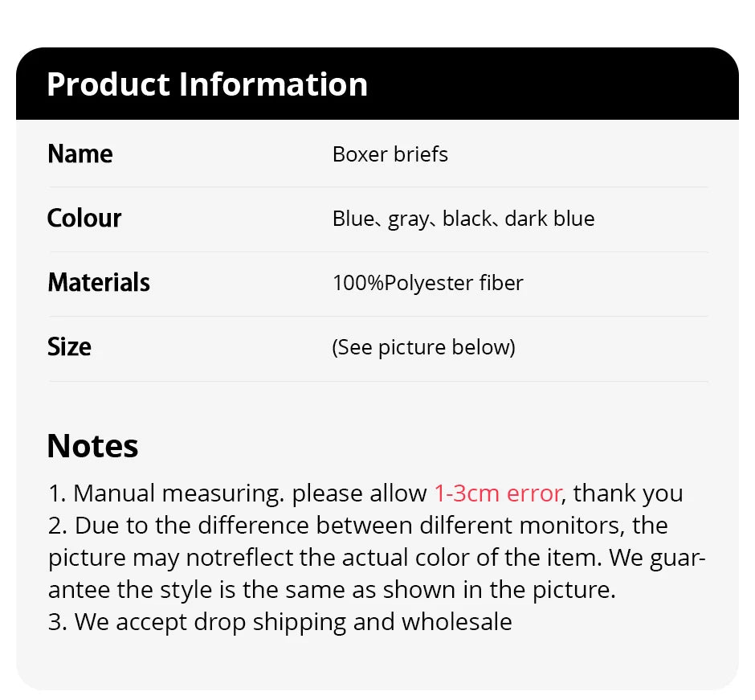Click the word black in colours
The height and width of the screenshot is (700, 755).
coord(467,219)
